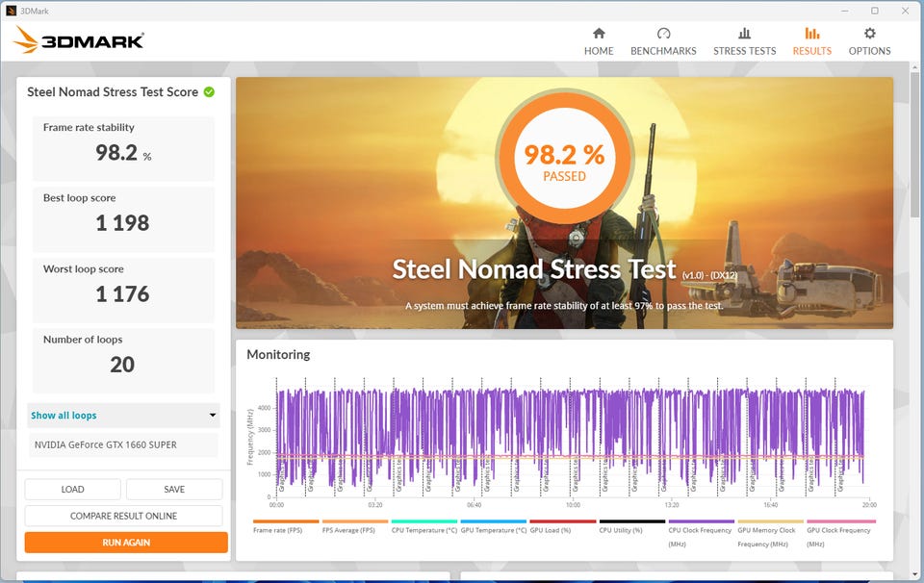Click the 10:00 time axis label
924x583 pixels.
pos(573,505)
